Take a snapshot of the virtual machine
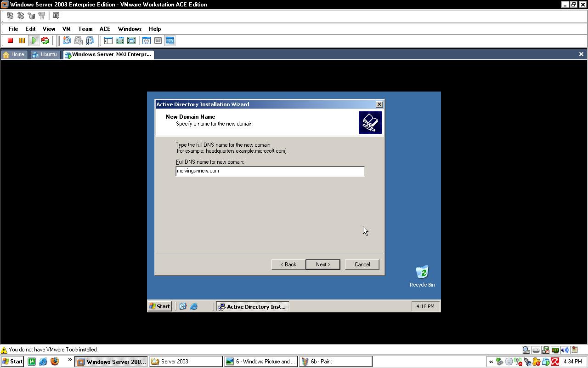Viewport: 588px width, 368px height. coord(67,40)
